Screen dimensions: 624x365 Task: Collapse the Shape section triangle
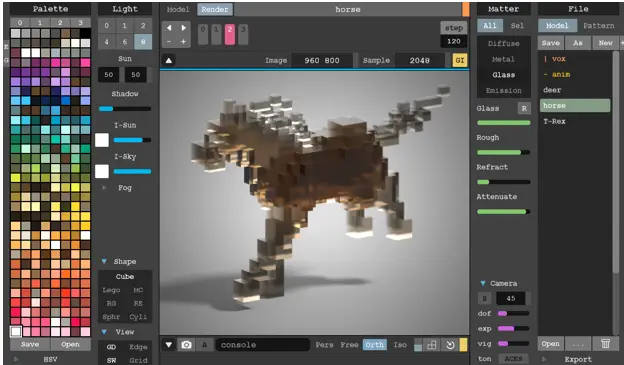tap(104, 262)
